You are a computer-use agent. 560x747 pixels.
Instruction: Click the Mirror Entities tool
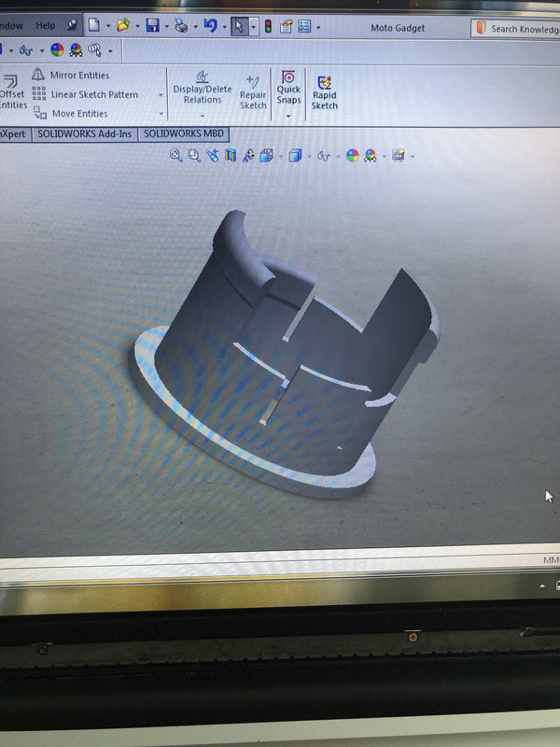[x=71, y=75]
